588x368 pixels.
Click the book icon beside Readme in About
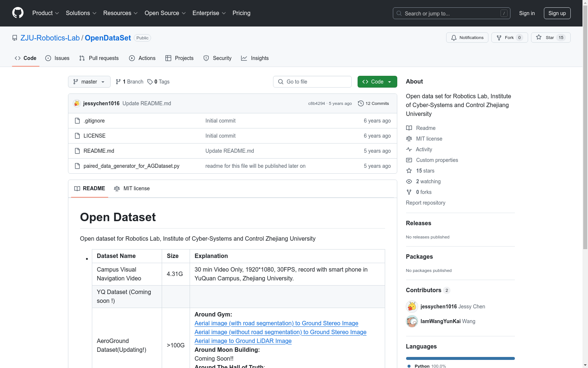tap(409, 128)
